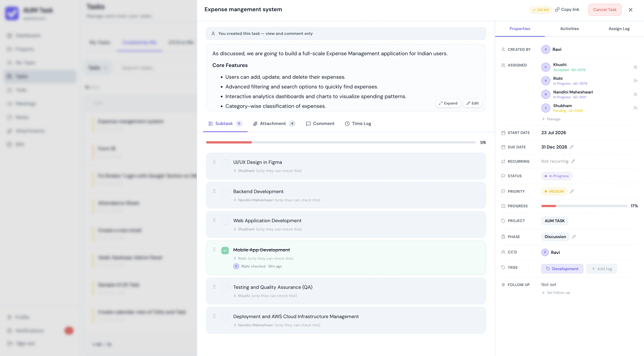Click drag handle of Deployment and AWS subtask
Image resolution: width=644 pixels, height=356 pixels.
tap(214, 316)
